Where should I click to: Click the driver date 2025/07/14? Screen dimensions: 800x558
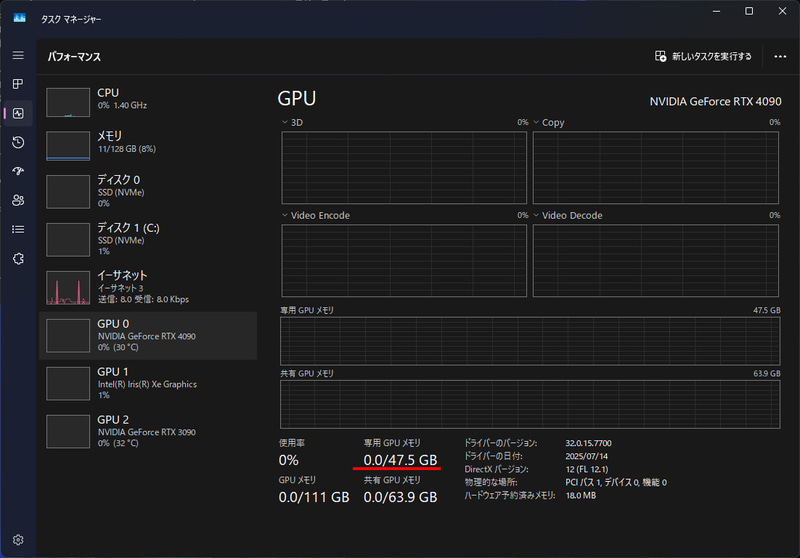pos(586,456)
